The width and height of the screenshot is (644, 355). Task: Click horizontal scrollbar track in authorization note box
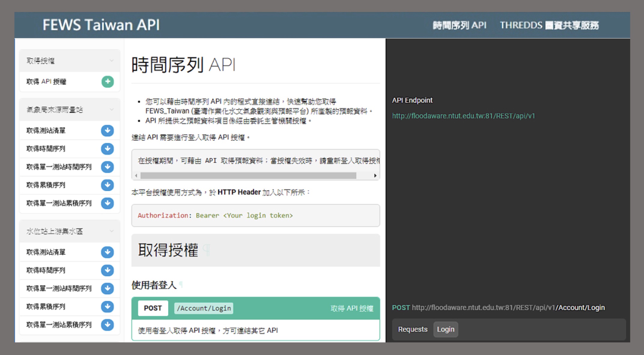(248, 176)
